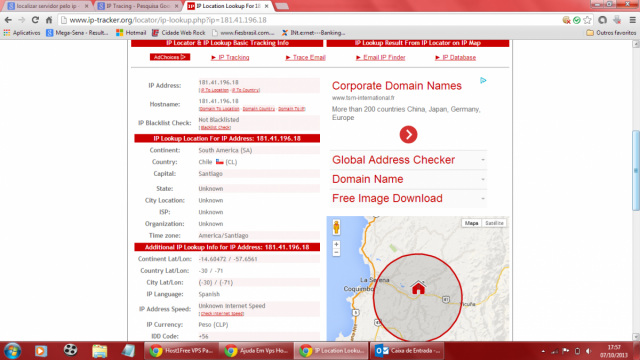
Task: Expand Global Address Checker ad
Action: coord(408,160)
